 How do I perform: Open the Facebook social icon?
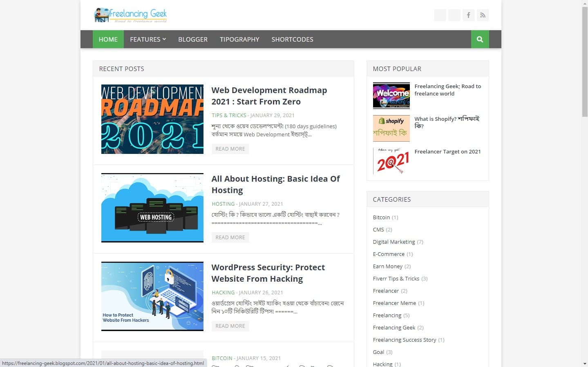[x=468, y=16]
